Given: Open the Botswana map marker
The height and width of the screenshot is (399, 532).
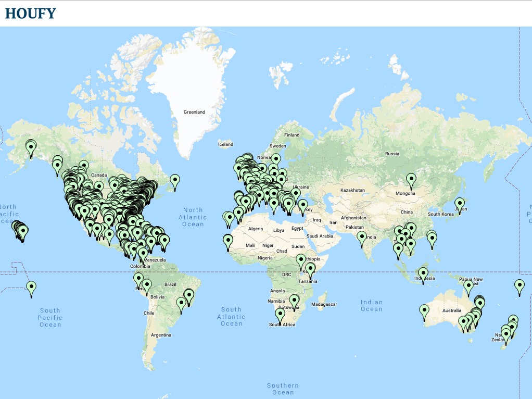Looking at the screenshot, I should point(295,301).
